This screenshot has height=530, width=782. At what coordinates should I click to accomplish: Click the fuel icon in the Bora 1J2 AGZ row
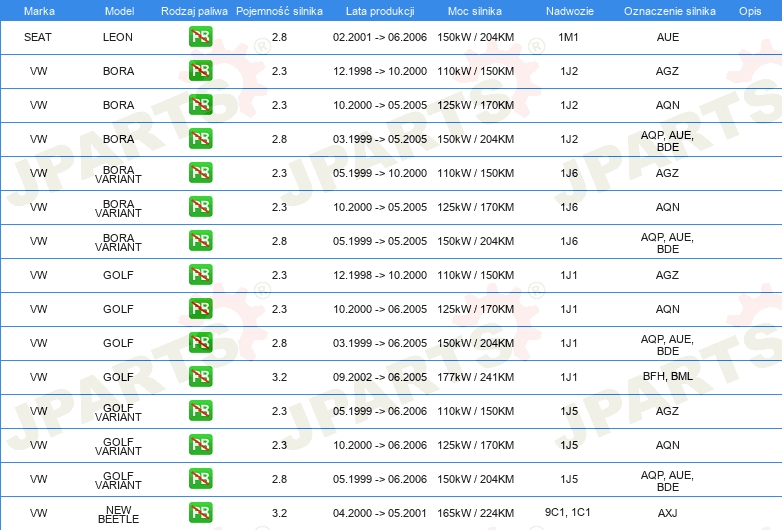coord(200,71)
